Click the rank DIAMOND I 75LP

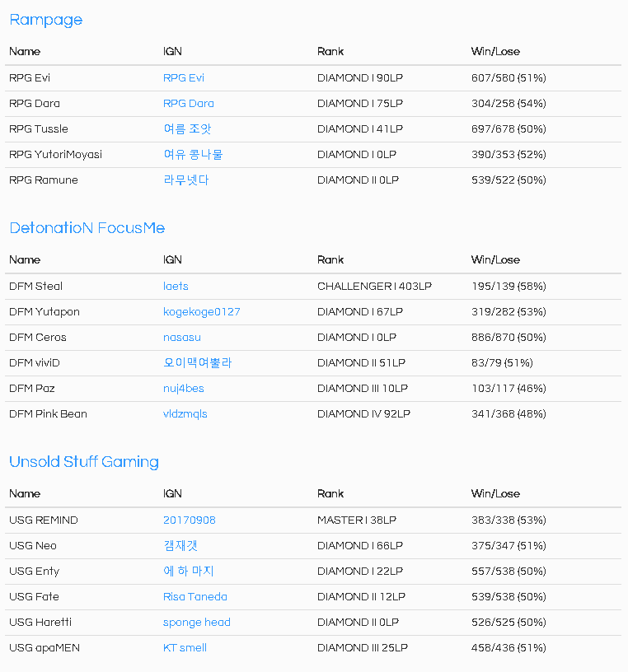click(x=360, y=104)
